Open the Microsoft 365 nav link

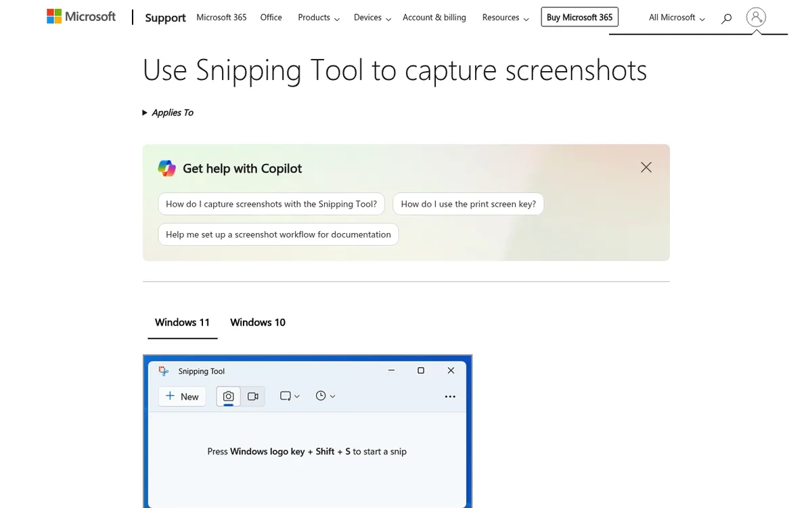(x=221, y=18)
